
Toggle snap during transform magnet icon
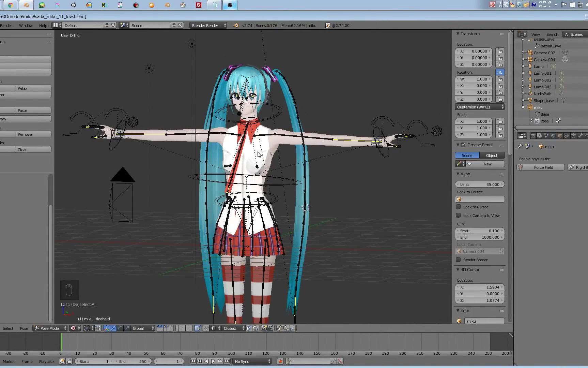point(206,328)
